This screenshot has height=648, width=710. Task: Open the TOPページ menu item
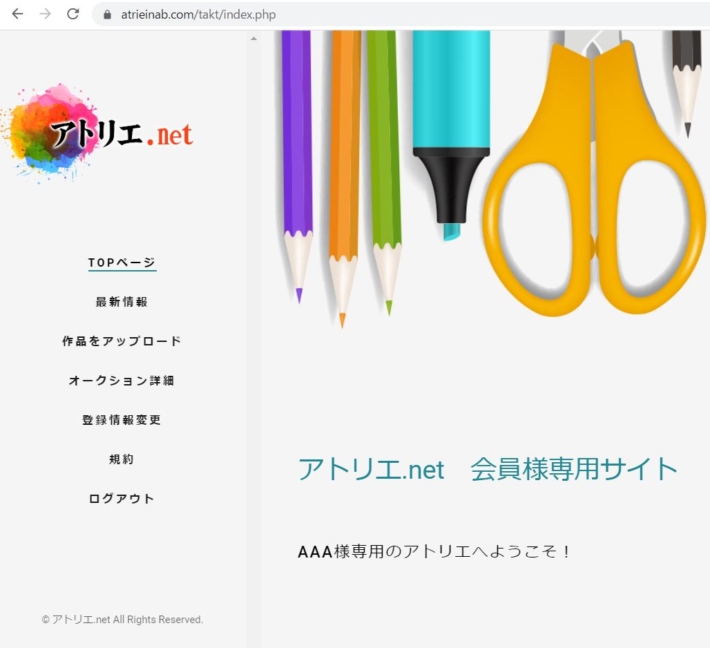coord(122,263)
